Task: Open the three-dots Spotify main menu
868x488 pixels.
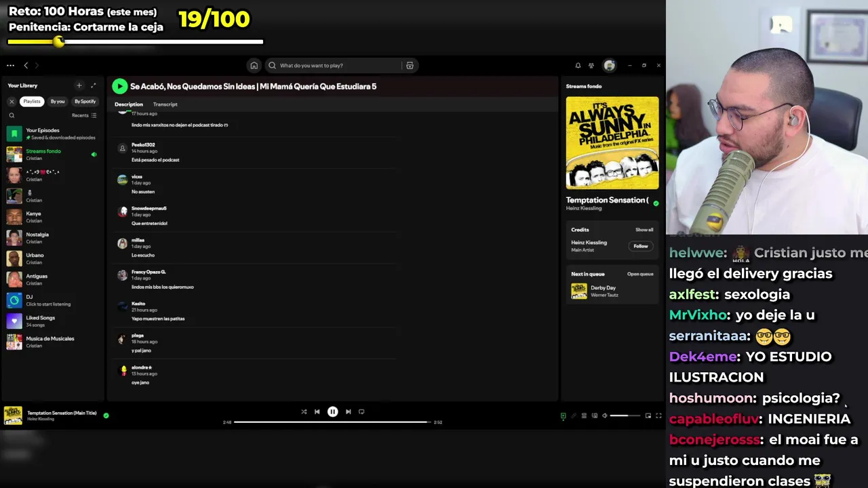Action: (x=10, y=66)
